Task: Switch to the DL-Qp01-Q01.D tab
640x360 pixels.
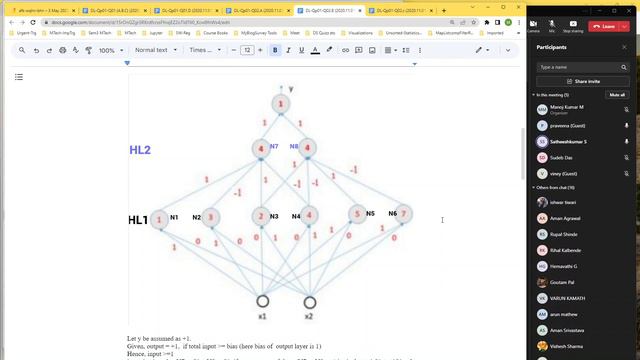Action: point(186,11)
